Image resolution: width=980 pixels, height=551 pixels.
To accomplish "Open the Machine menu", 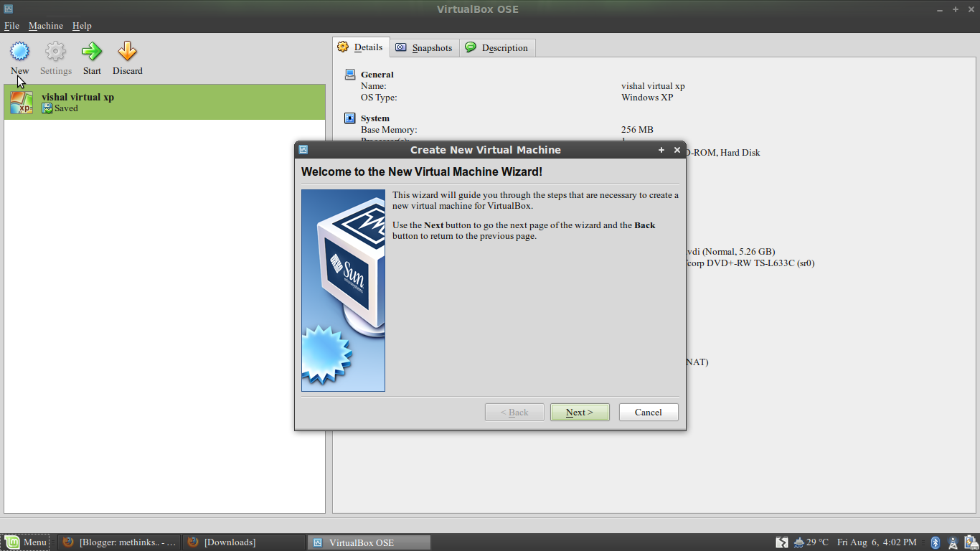I will (46, 26).
